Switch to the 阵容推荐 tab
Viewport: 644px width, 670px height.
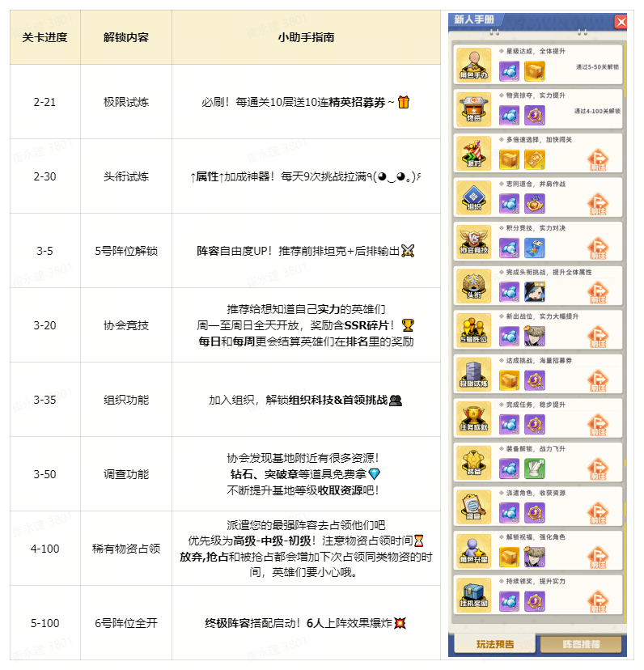coord(581,644)
